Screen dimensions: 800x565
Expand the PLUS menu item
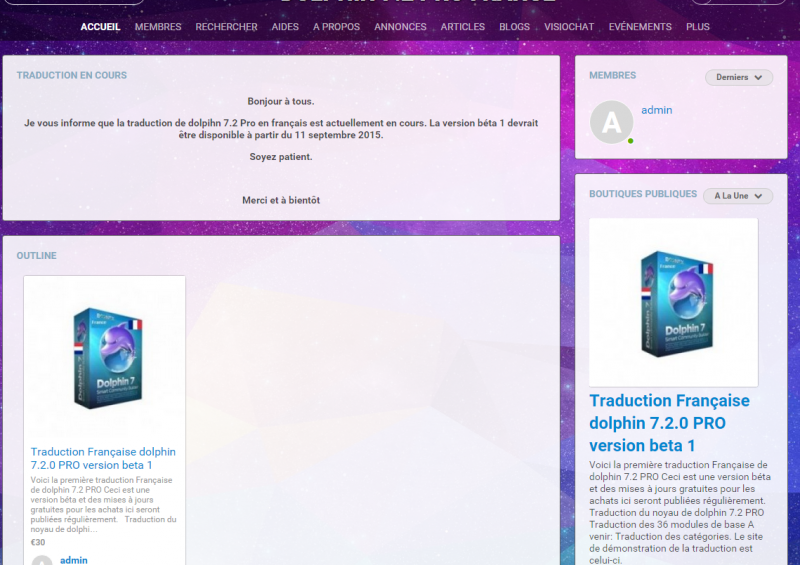pyautogui.click(x=697, y=27)
